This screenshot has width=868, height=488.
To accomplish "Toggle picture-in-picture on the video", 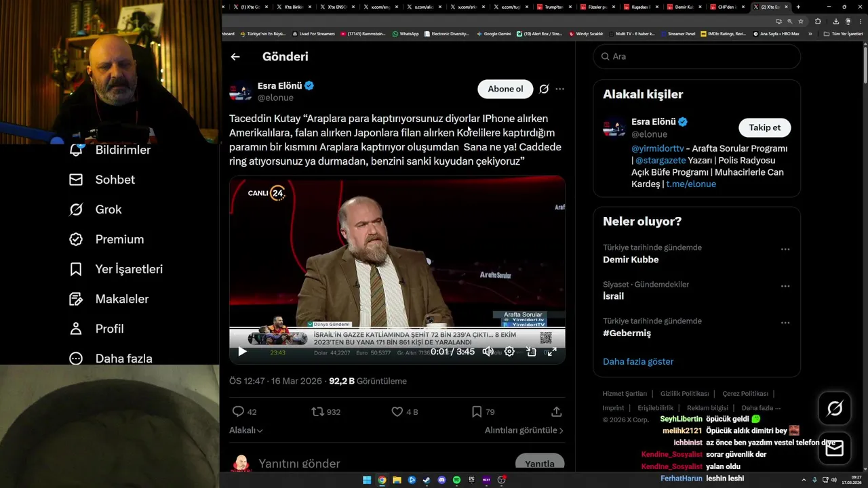I will [x=531, y=351].
